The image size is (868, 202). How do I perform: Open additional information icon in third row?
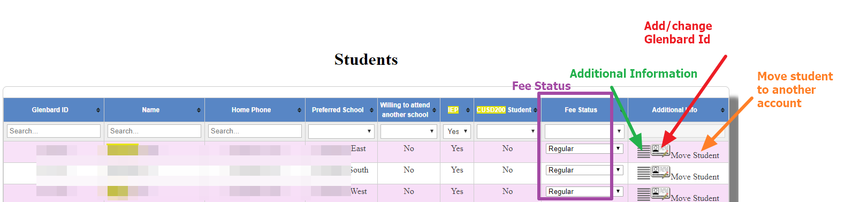pyautogui.click(x=644, y=194)
